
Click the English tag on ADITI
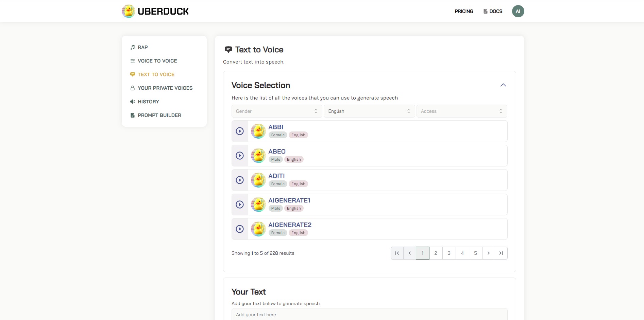pyautogui.click(x=298, y=184)
